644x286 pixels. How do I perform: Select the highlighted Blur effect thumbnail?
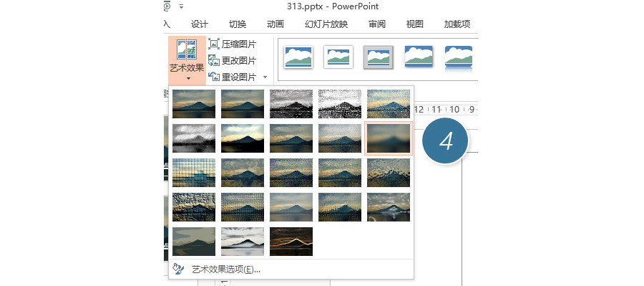click(389, 138)
